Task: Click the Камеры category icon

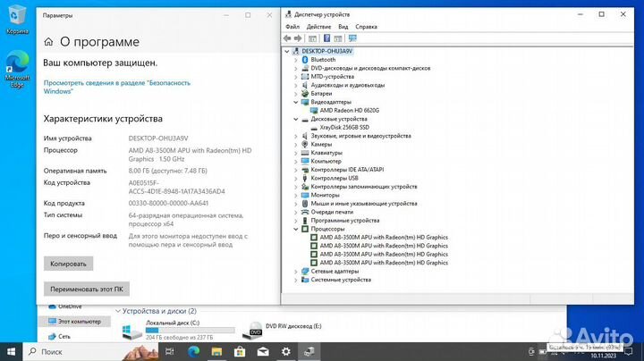Action: click(305, 145)
